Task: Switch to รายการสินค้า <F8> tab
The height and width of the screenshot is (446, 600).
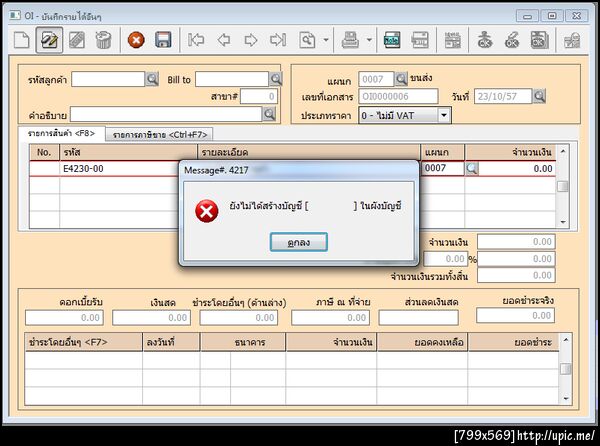Action: click(x=61, y=133)
